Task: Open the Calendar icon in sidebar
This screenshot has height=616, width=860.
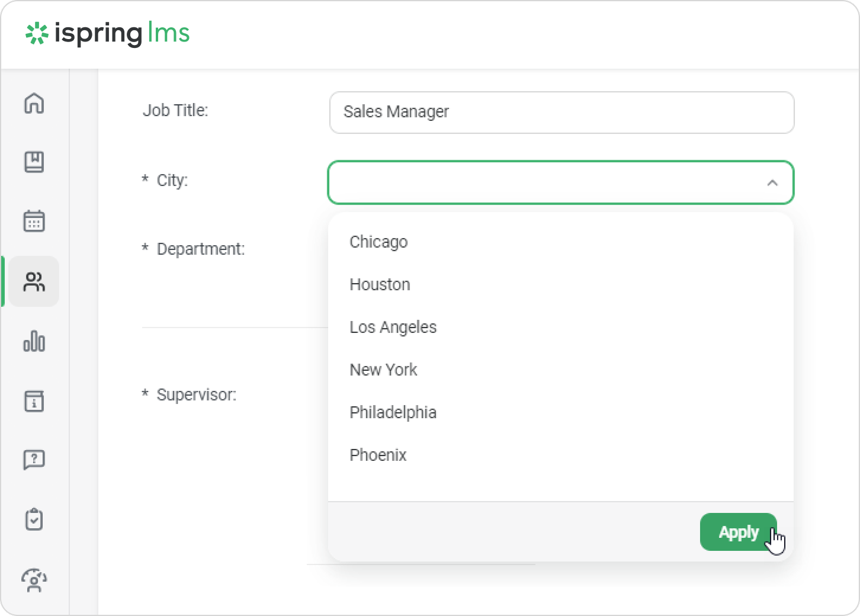Action: (34, 221)
